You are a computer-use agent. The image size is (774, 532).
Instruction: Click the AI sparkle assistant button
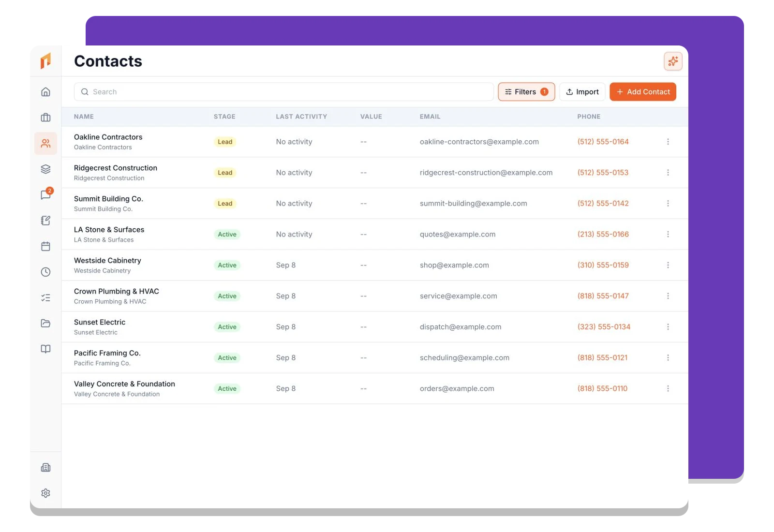point(673,61)
